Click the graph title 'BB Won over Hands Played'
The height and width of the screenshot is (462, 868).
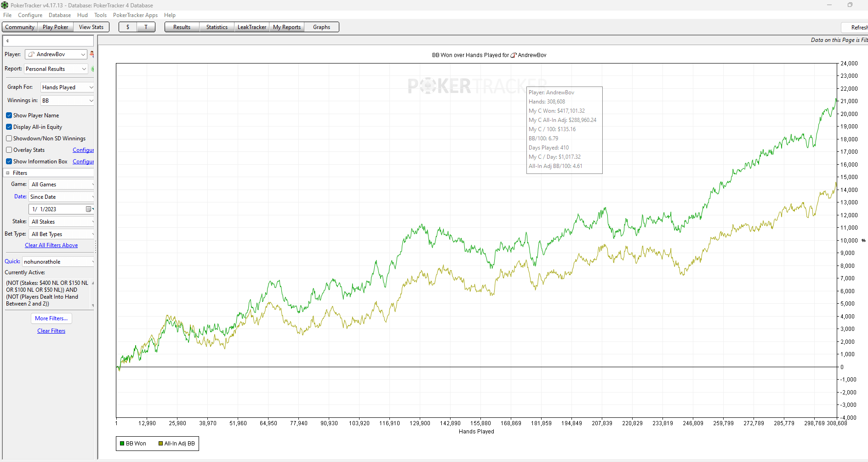(489, 55)
